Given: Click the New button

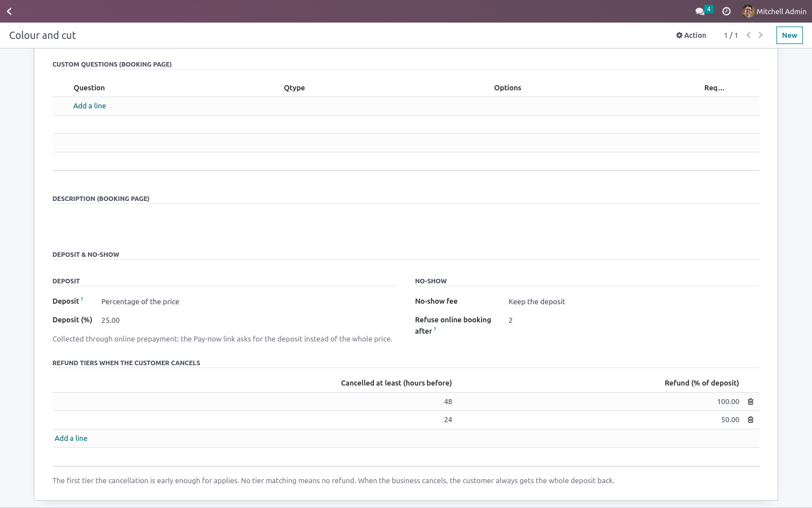Looking at the screenshot, I should pyautogui.click(x=789, y=35).
